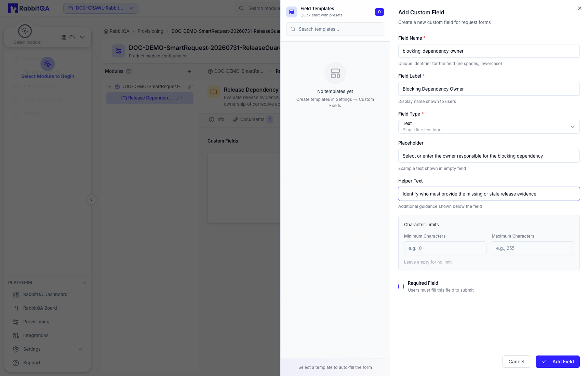The width and height of the screenshot is (588, 376).
Task: Click the RabbitQA breadcrumb home link
Action: pos(117,31)
